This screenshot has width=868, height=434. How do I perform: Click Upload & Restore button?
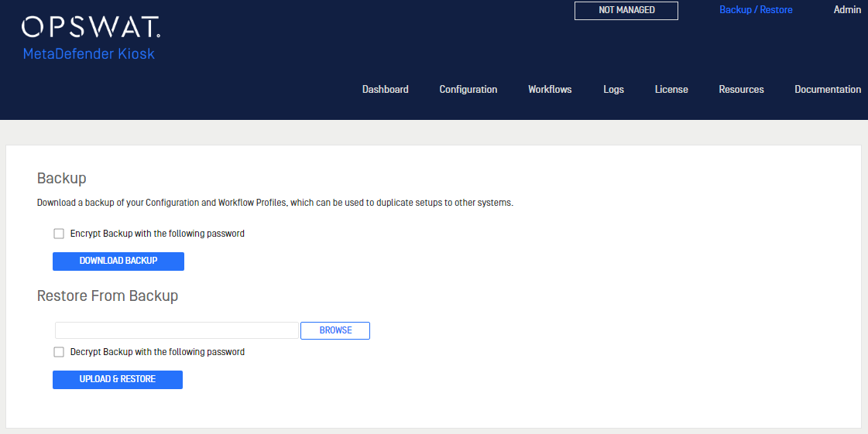tap(118, 380)
